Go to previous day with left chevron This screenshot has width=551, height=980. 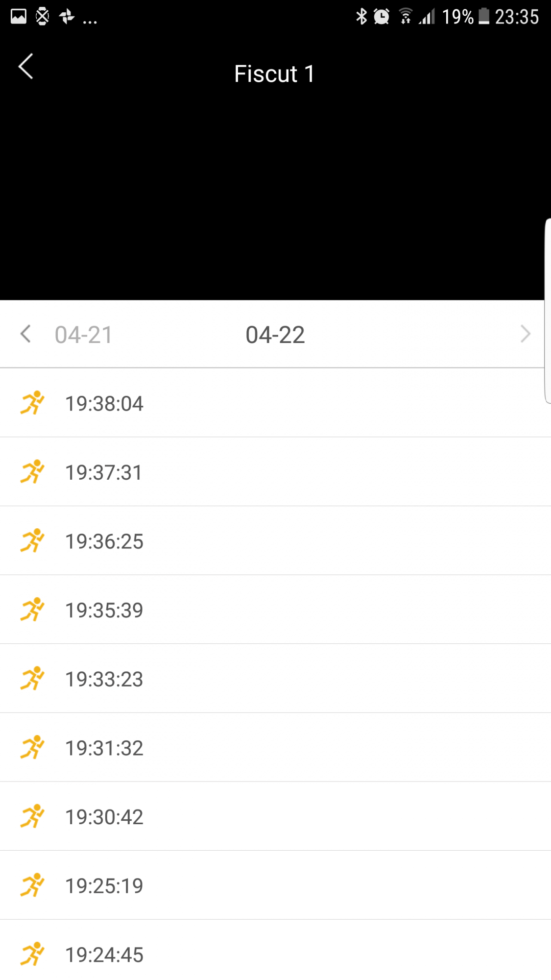[25, 334]
